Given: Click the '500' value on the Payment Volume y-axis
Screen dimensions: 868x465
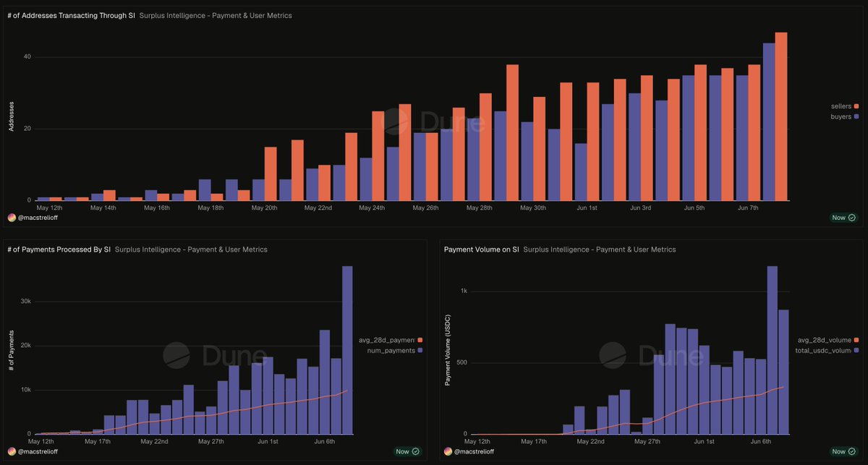Looking at the screenshot, I should click(462, 362).
